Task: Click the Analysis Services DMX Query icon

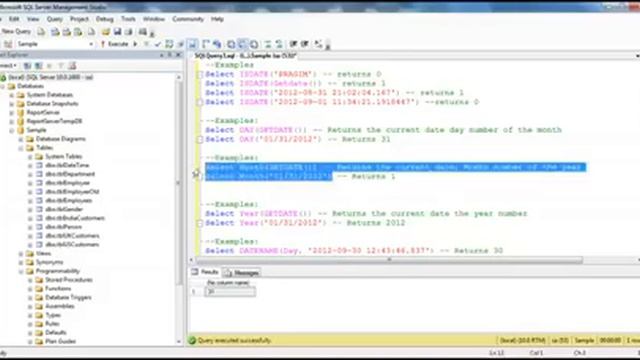Action: pos(66,31)
